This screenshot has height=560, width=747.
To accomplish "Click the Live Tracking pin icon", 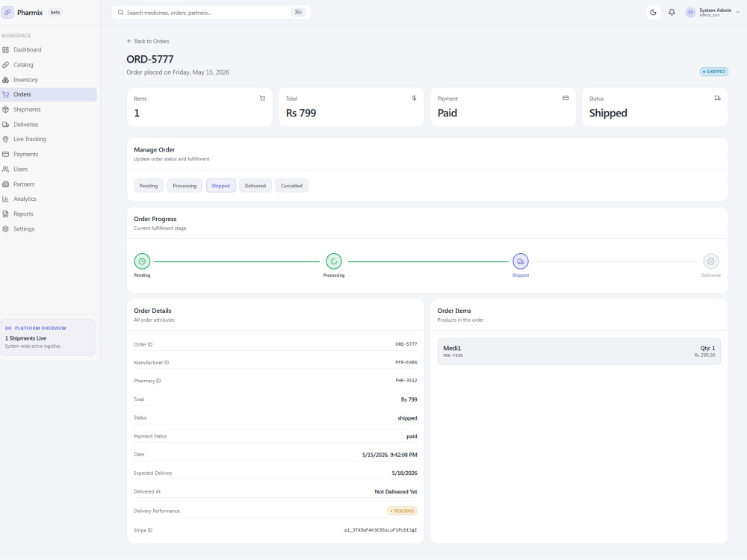I will tap(6, 140).
